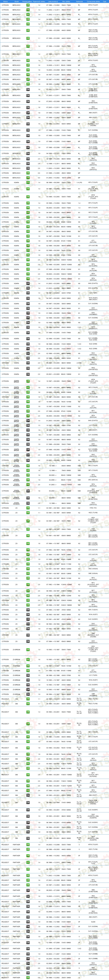The image size is (109, 980).
Task: Click fuel icon in ZX H1B, H1A row
Action: pyautogui.click(x=28, y=508)
